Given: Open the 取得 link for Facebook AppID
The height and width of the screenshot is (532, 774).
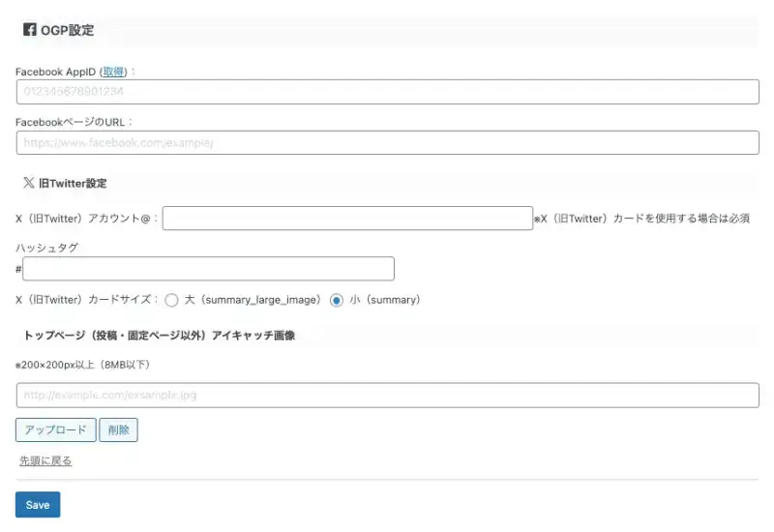Looking at the screenshot, I should click(113, 72).
